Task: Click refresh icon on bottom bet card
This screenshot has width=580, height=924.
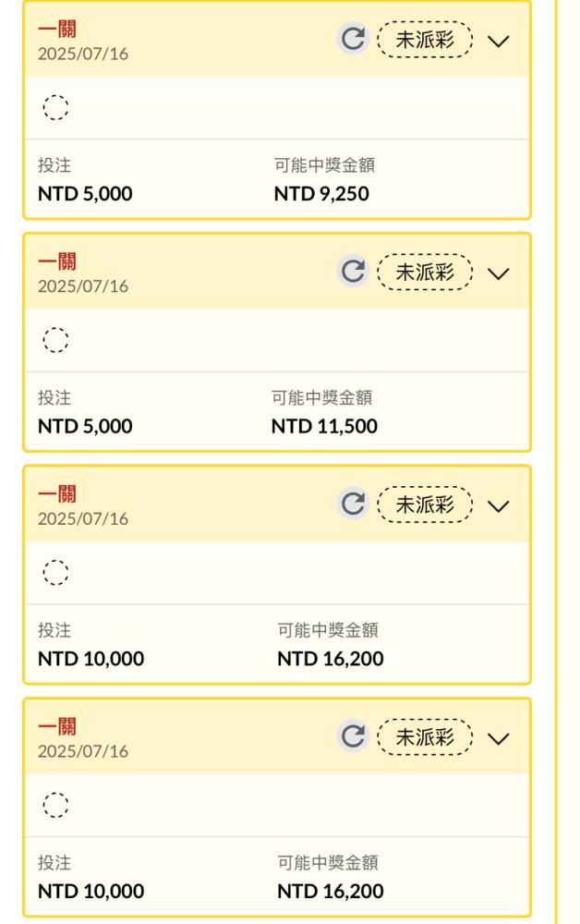Action: click(x=353, y=736)
